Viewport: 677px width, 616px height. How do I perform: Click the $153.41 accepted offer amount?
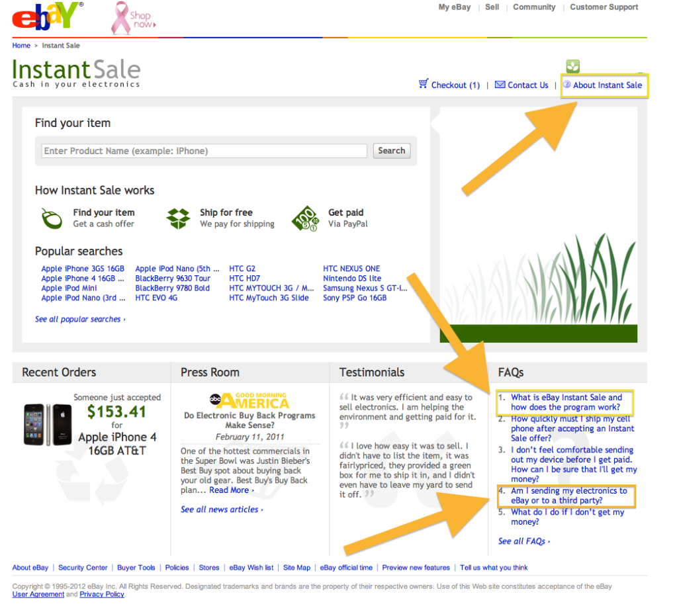pyautogui.click(x=116, y=412)
